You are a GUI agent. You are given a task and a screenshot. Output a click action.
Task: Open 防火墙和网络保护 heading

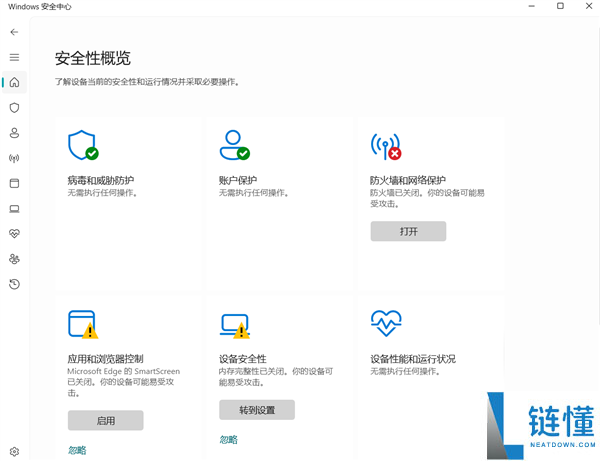[x=408, y=180]
